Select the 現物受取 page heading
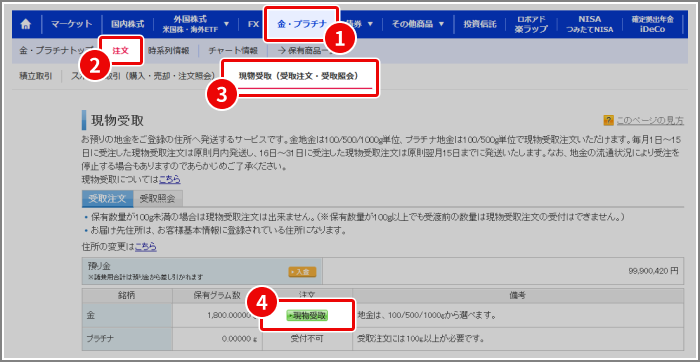Image resolution: width=700 pixels, height=362 pixels. (x=117, y=121)
